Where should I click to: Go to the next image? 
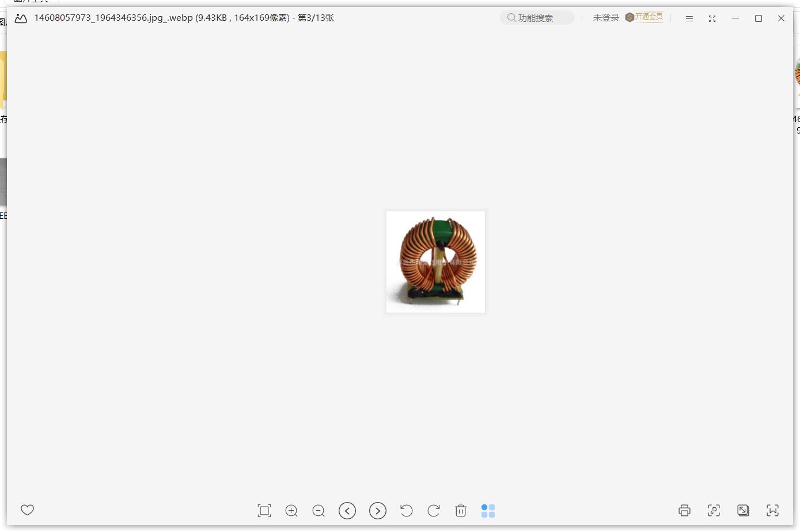378,511
